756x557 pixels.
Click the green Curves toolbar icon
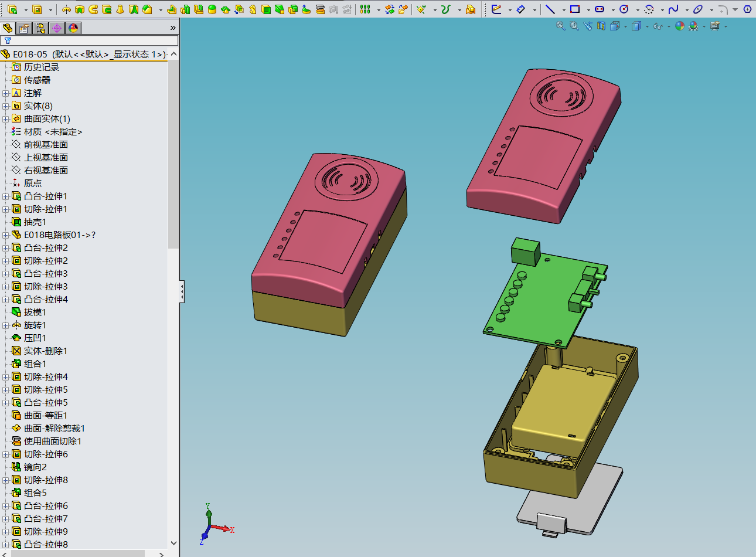(445, 9)
